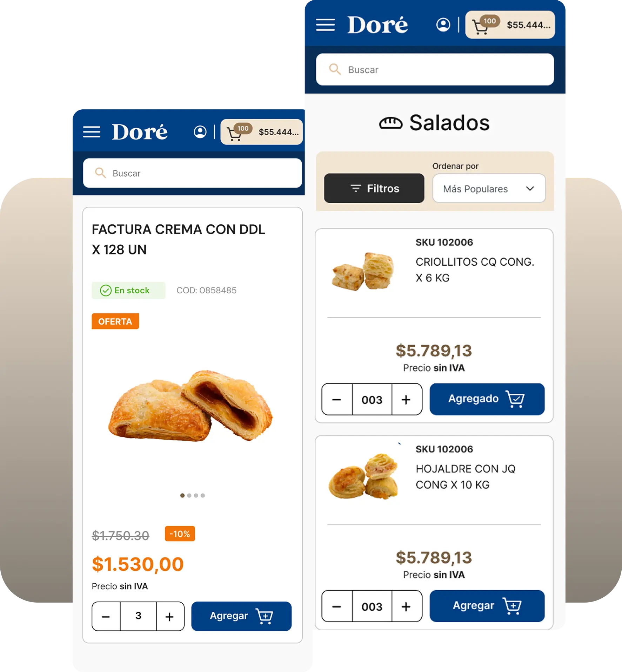Open the HOJALDRE CON JQ product thumbnail
Image resolution: width=622 pixels, height=672 pixels.
pyautogui.click(x=363, y=476)
